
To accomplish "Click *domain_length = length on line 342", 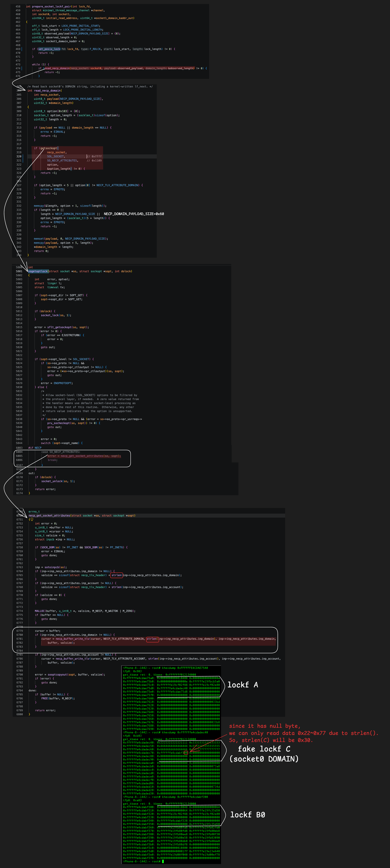I will (x=53, y=247).
